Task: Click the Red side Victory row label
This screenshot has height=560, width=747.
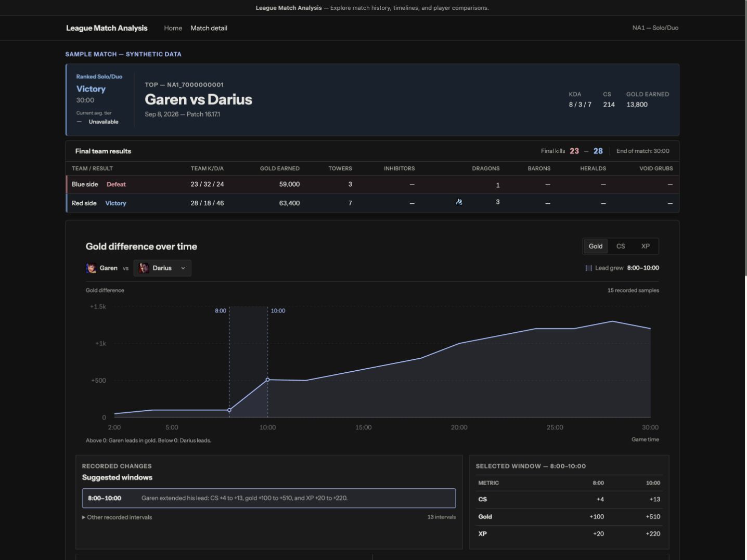Action: [99, 203]
